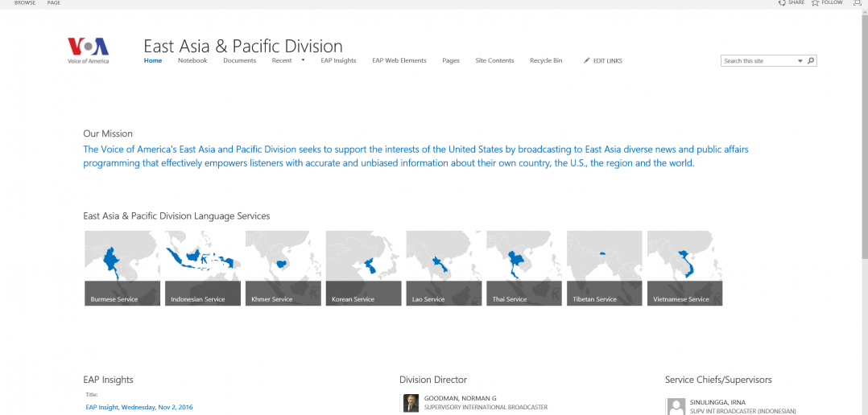This screenshot has height=415, width=868.
Task: Open the PAGE ribbon tab
Action: 54,2
